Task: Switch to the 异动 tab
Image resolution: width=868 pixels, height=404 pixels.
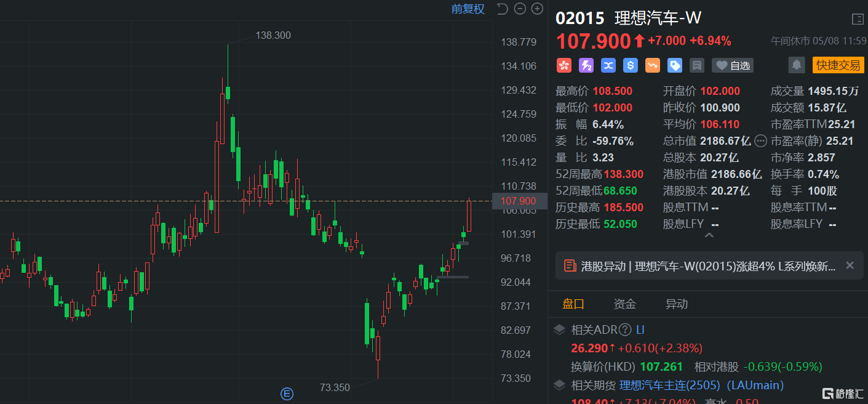Action: (677, 304)
